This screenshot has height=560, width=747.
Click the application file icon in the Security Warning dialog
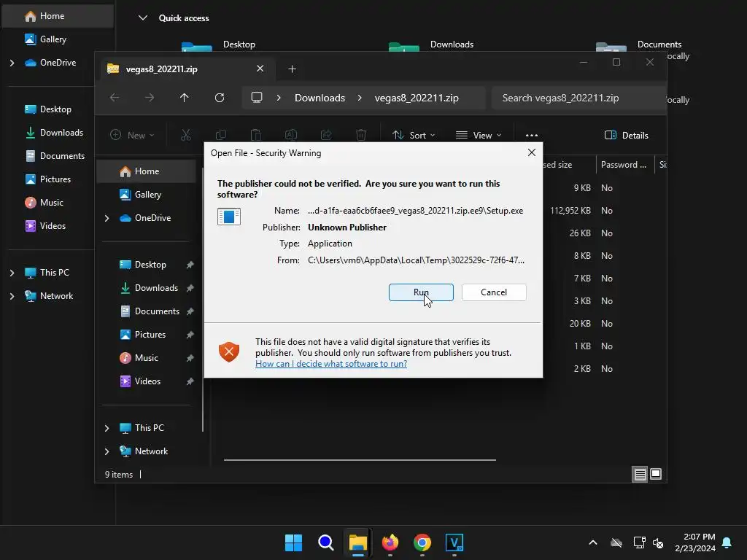(x=228, y=216)
